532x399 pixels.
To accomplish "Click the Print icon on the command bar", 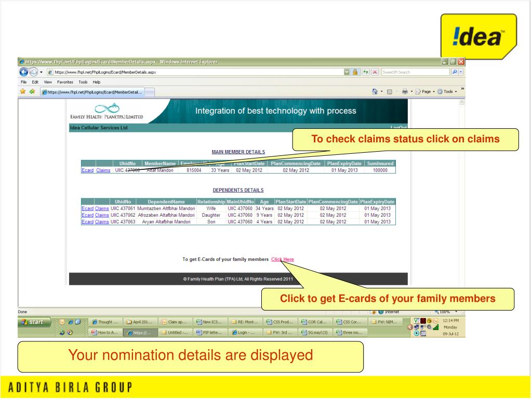I will tap(405, 91).
